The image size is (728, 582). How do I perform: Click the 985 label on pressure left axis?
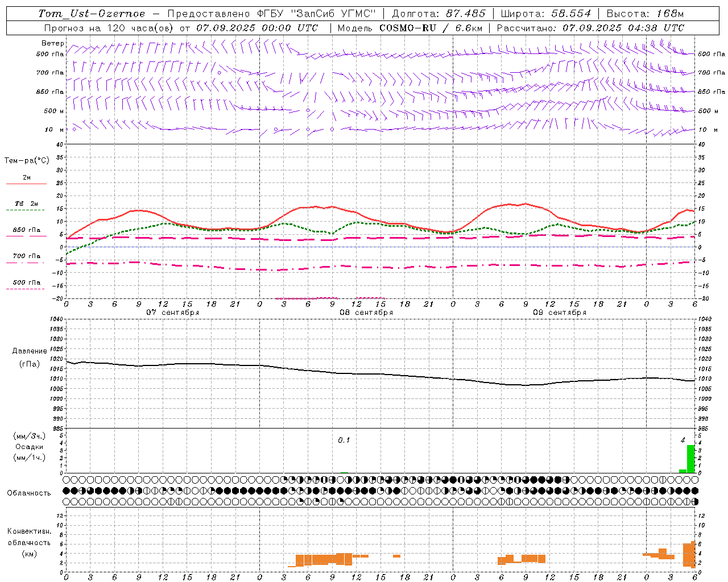(59, 429)
